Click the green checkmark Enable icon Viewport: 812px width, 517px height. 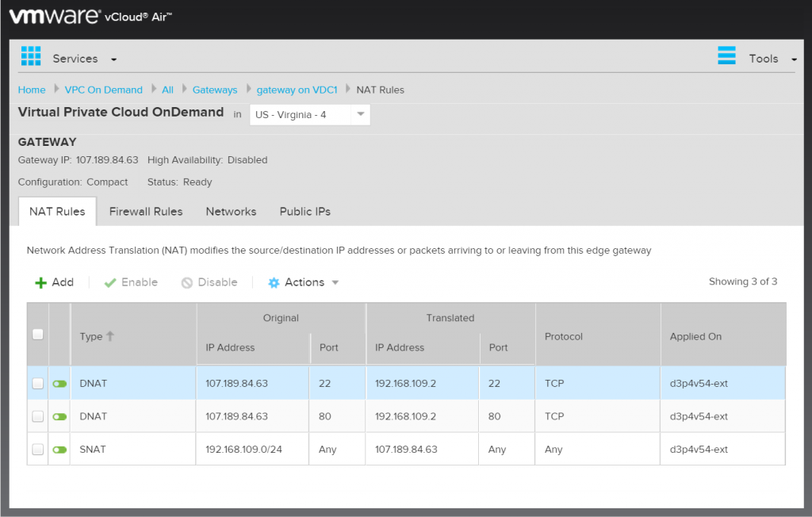pos(109,283)
